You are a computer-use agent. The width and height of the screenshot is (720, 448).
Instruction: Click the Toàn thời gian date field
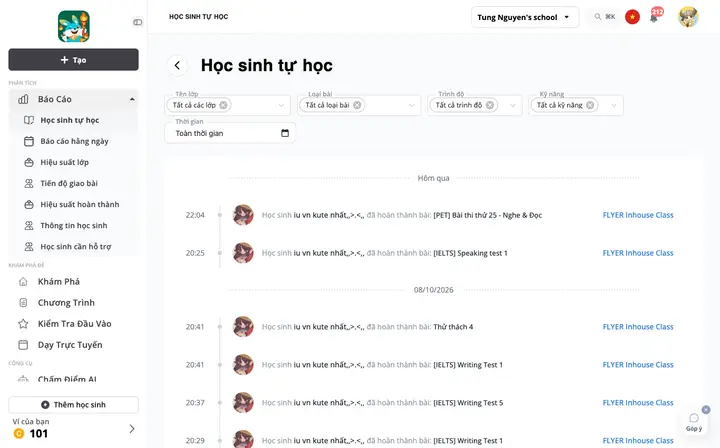click(230, 133)
